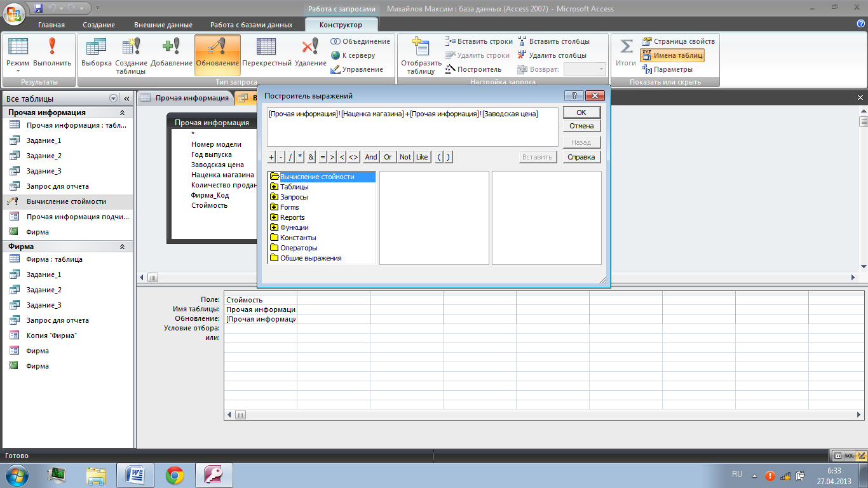Open Работа с базами данных tab

pos(253,25)
